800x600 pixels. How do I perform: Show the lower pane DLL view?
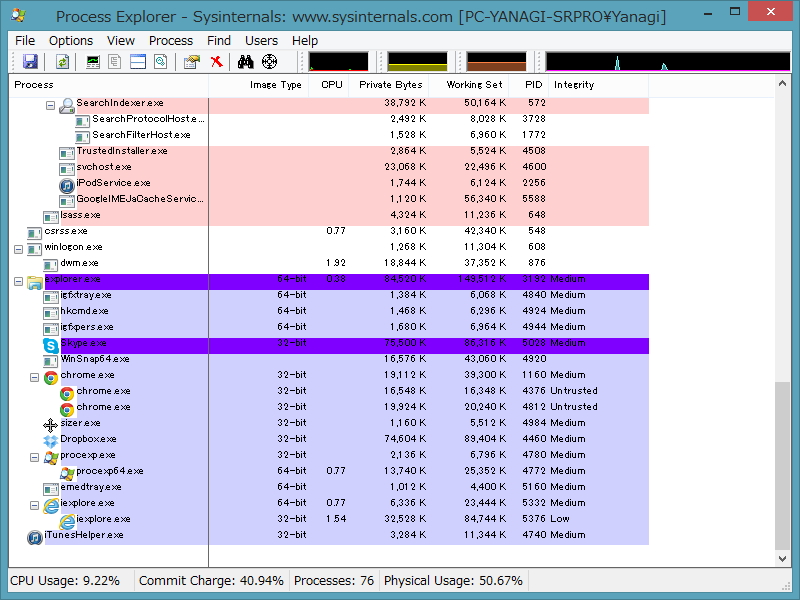138,61
